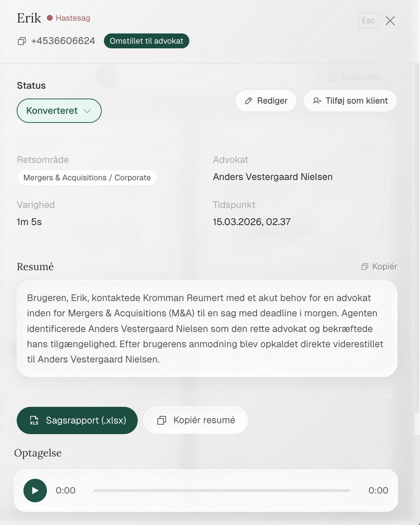Image resolution: width=420 pixels, height=525 pixels.
Task: Click the Mergers & Acquisitions / Corporate tag
Action: (87, 178)
